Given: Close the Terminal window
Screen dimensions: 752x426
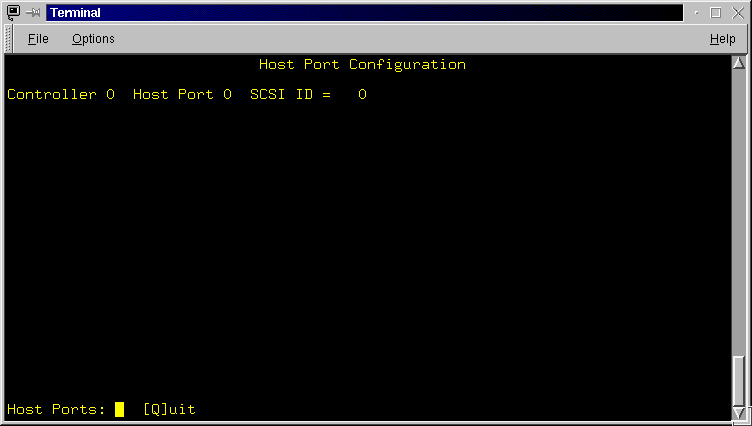Looking at the screenshot, I should pos(738,13).
